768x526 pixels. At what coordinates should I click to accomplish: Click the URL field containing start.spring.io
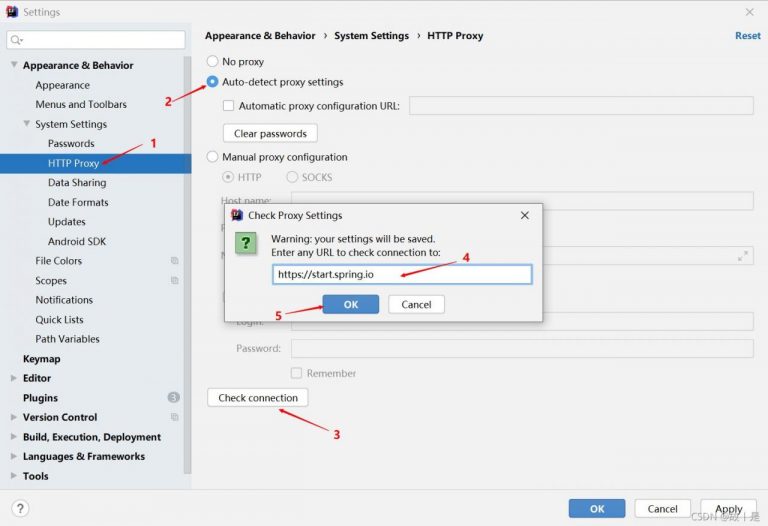coord(401,274)
